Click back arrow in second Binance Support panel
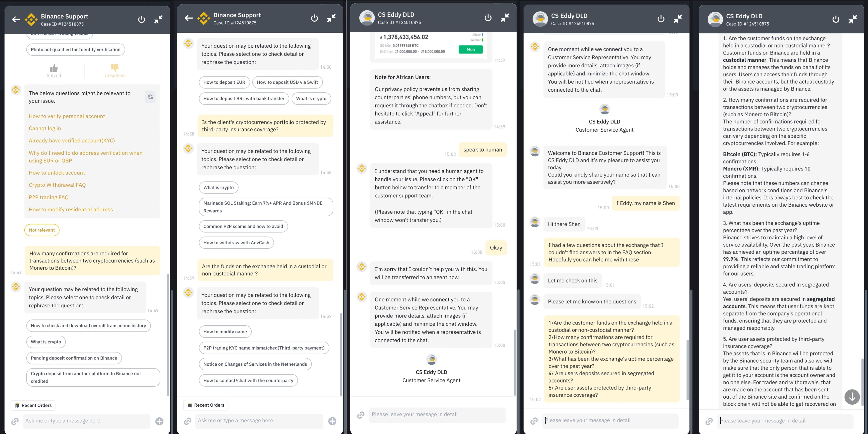 pos(188,18)
